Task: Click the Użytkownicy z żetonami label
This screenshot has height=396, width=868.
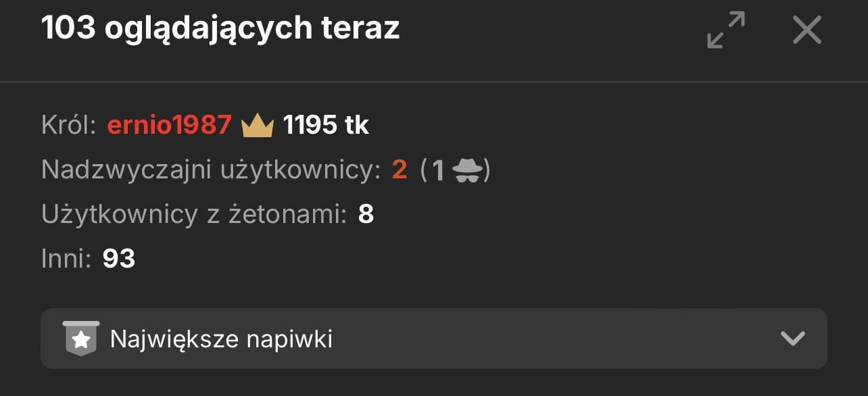Action: tap(194, 214)
